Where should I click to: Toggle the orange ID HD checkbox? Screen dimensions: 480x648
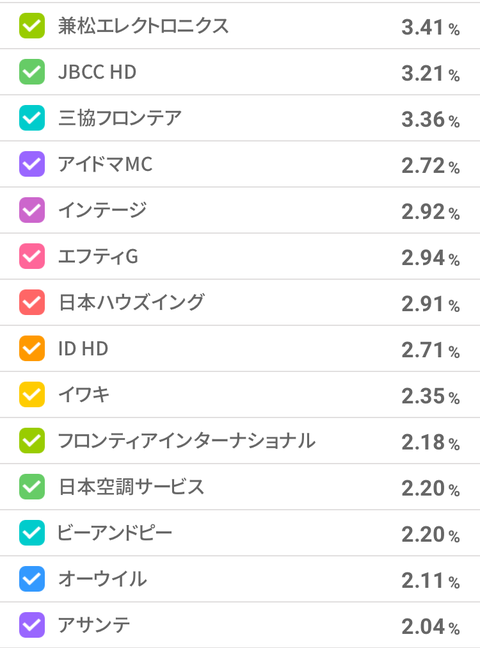(x=32, y=348)
